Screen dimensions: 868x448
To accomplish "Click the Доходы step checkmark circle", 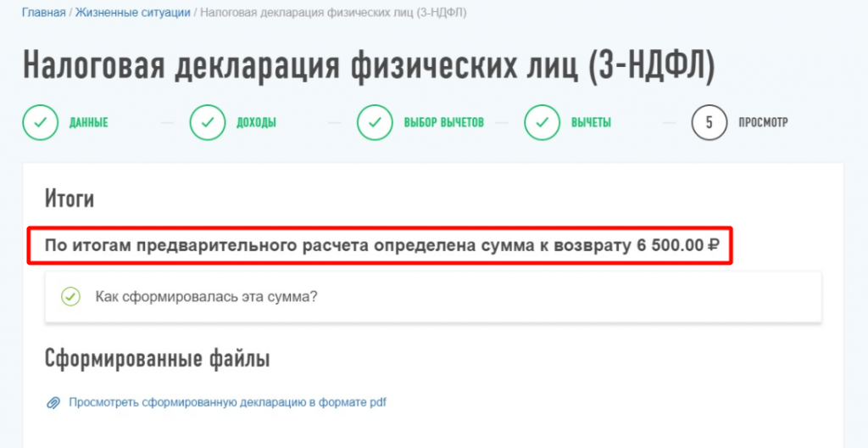I will click(208, 122).
